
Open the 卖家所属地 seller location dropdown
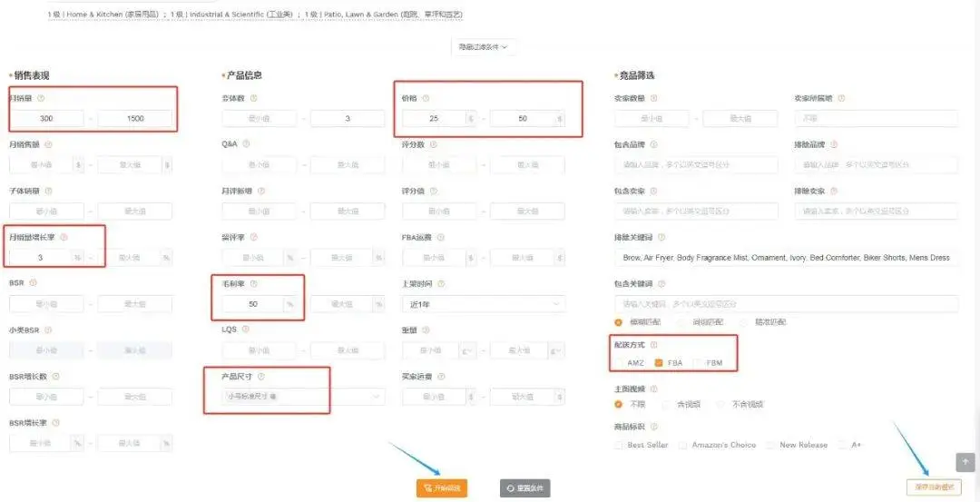coord(876,118)
